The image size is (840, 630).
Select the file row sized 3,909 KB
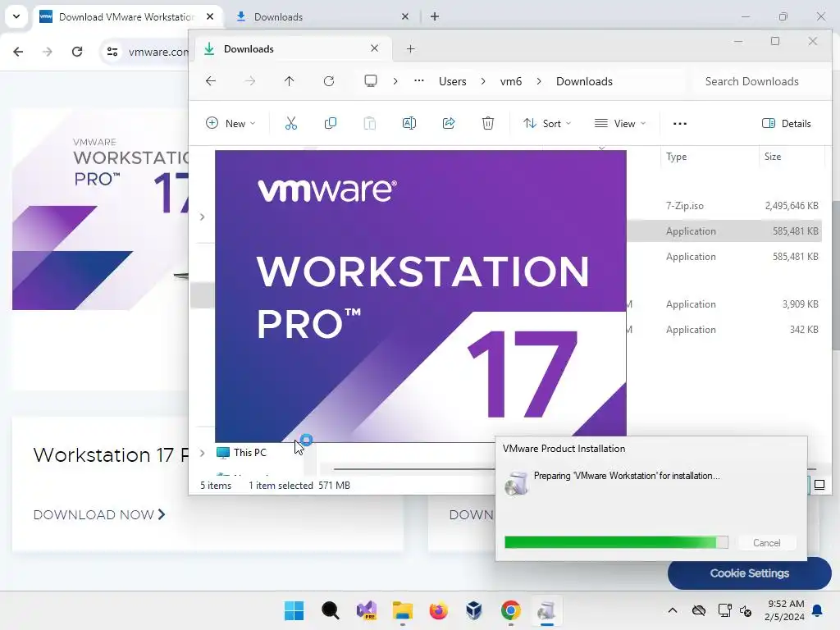click(726, 304)
